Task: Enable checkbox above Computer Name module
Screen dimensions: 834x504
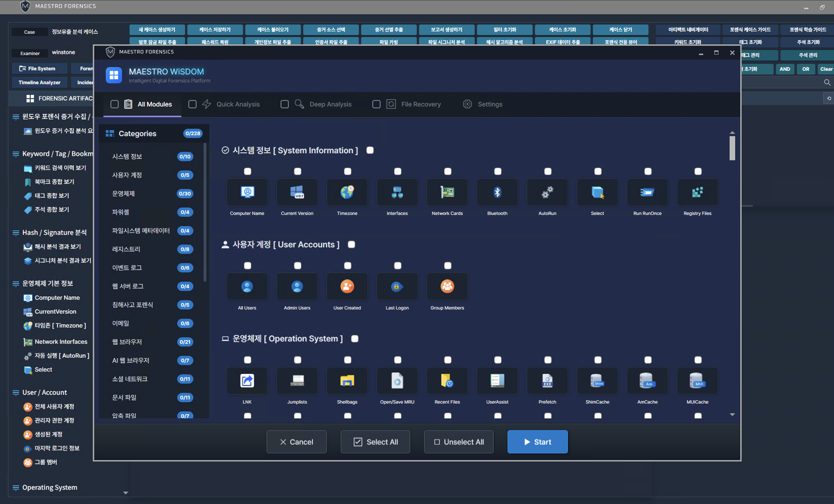Action: (x=247, y=172)
